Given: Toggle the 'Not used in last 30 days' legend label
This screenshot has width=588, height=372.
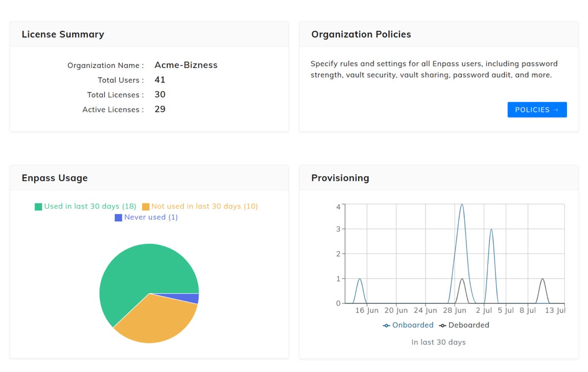Looking at the screenshot, I should 204,207.
